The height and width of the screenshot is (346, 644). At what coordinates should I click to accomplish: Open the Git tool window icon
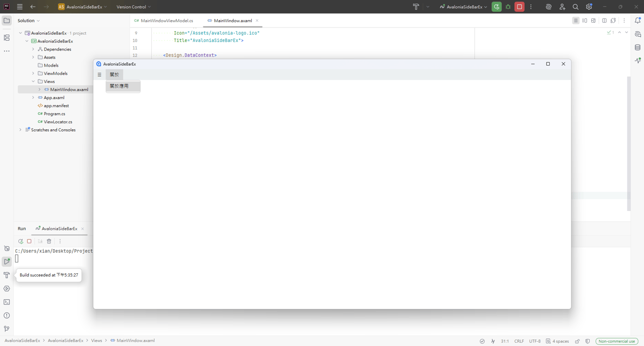pos(7,329)
